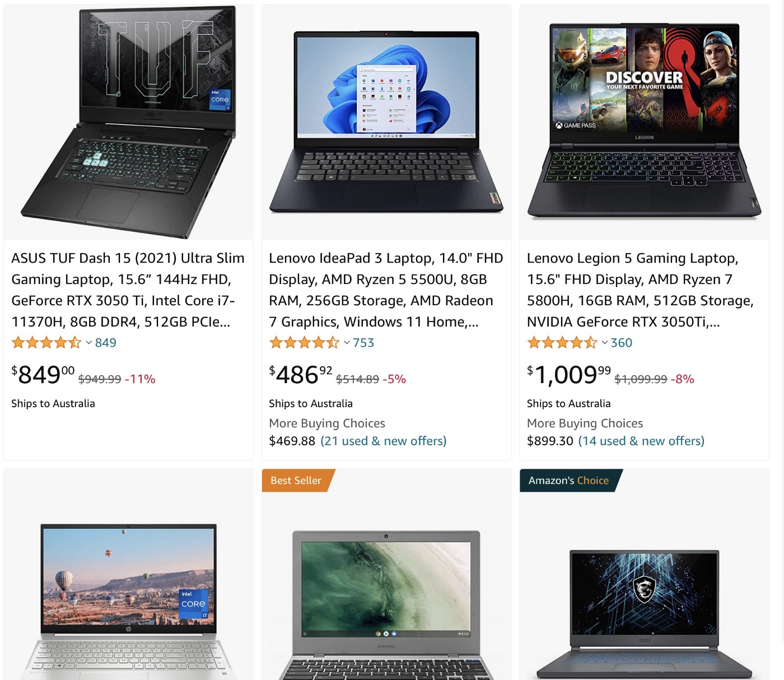Expand rating chevron next to 753 reviews
Screen dimensions: 784x680
tap(347, 343)
